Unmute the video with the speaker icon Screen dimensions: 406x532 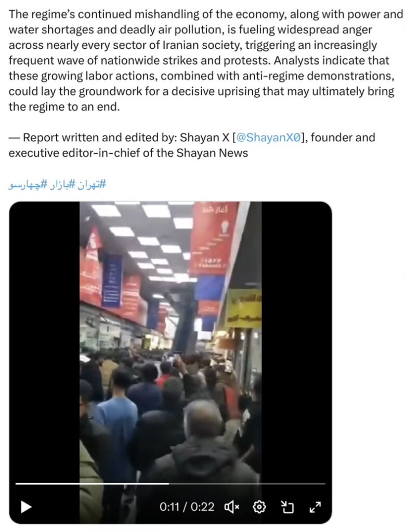(x=232, y=507)
